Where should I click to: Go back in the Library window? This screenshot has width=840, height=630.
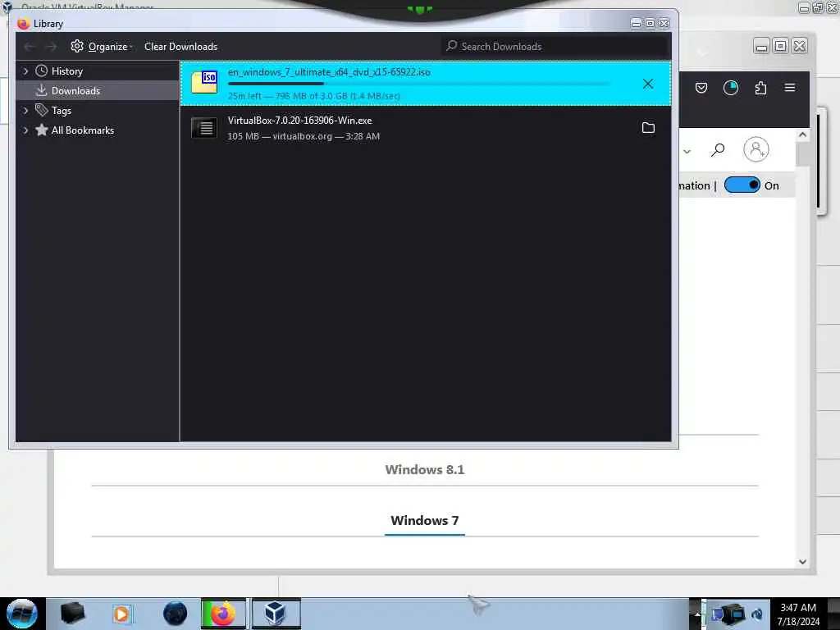click(x=30, y=47)
